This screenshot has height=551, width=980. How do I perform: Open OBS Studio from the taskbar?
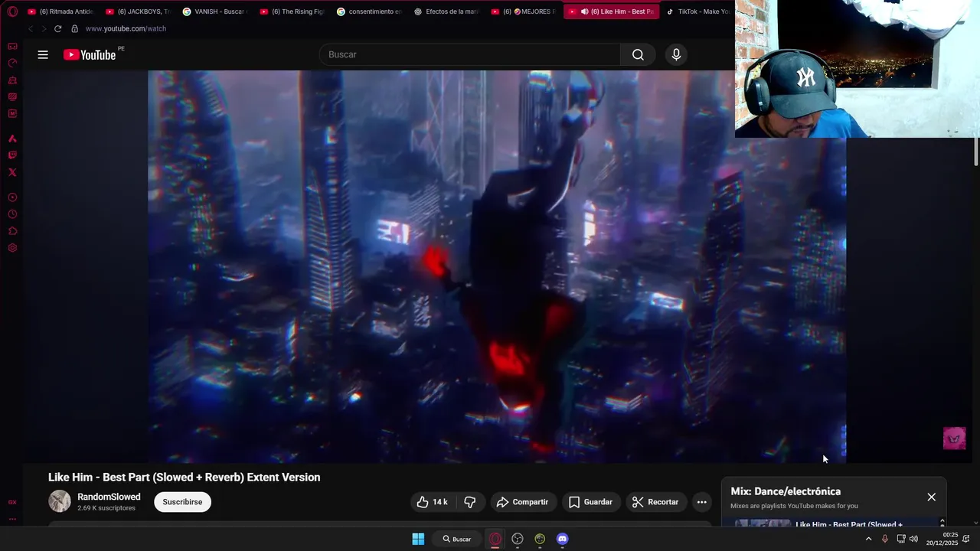[518, 539]
